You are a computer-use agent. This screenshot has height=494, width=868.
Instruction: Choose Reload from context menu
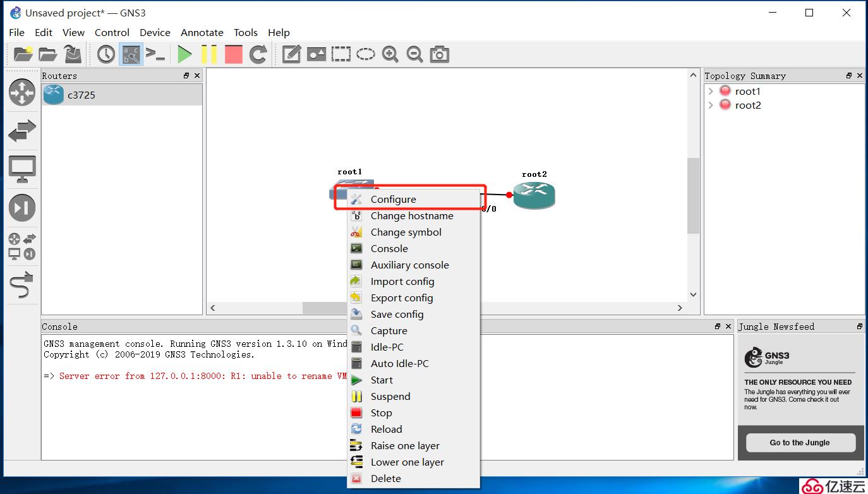coord(414,429)
